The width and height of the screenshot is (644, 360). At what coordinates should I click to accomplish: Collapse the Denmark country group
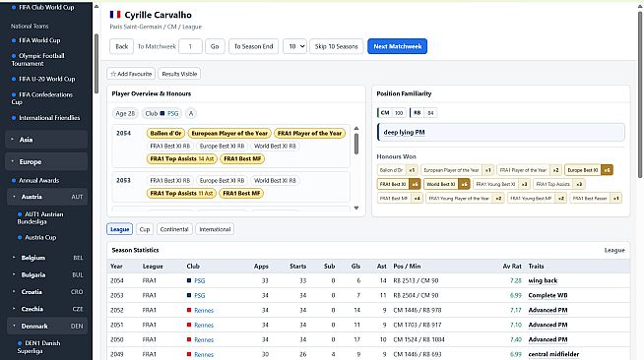click(46, 326)
